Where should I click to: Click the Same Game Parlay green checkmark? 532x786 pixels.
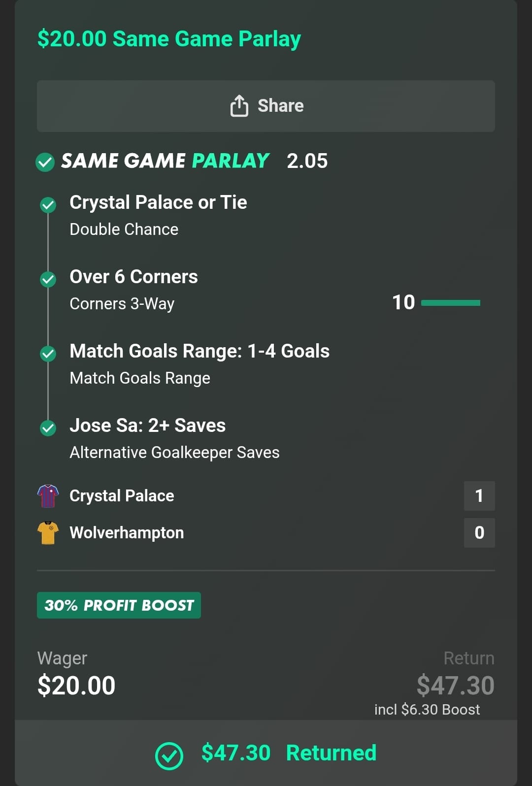pos(45,162)
